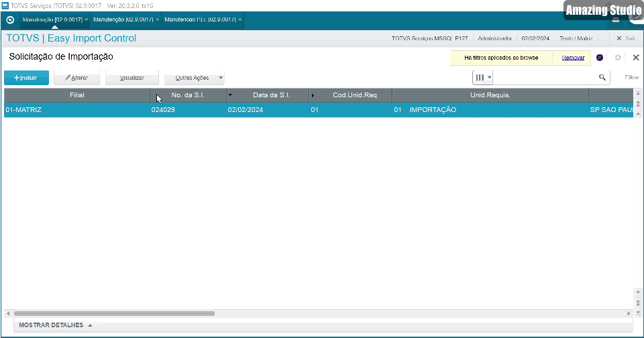Click the TOTVS Serviços window title icon
644x338 pixels.
5,6
